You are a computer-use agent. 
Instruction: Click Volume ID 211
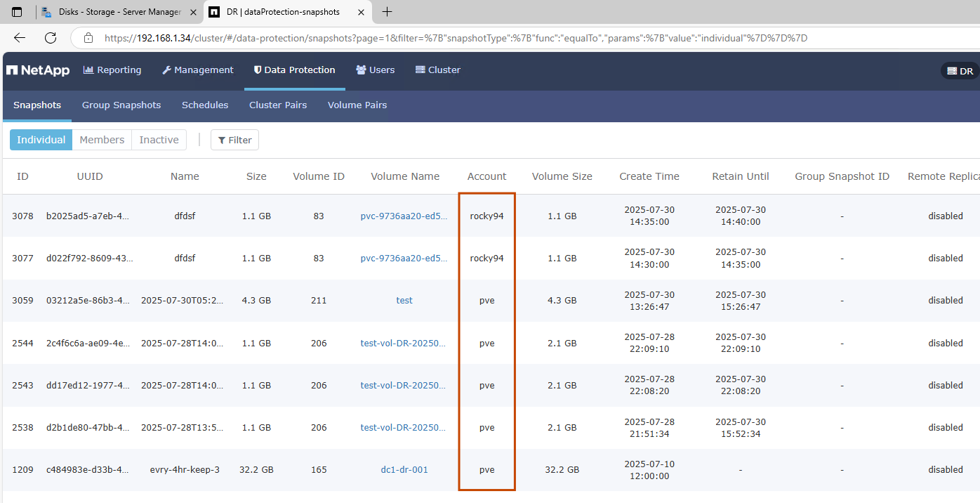[x=319, y=300]
